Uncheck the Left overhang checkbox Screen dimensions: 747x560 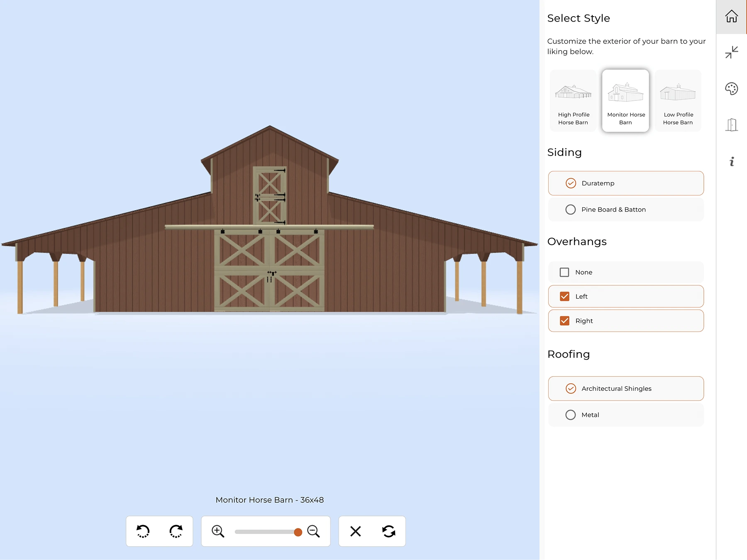point(564,297)
